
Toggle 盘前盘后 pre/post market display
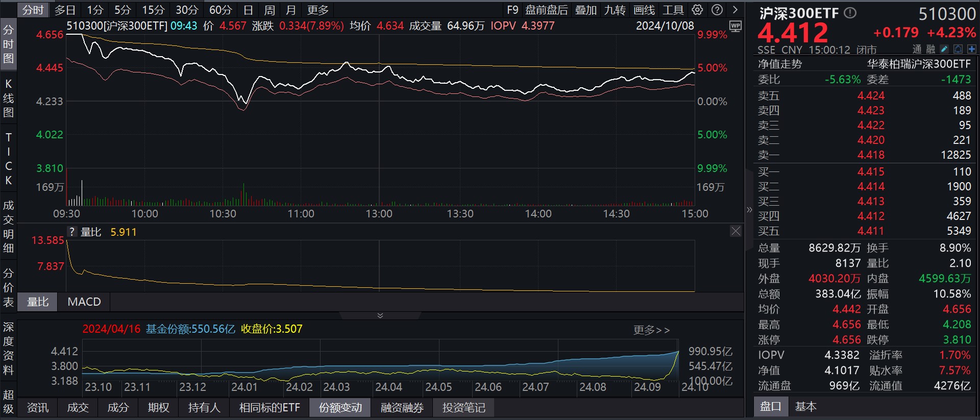click(547, 10)
